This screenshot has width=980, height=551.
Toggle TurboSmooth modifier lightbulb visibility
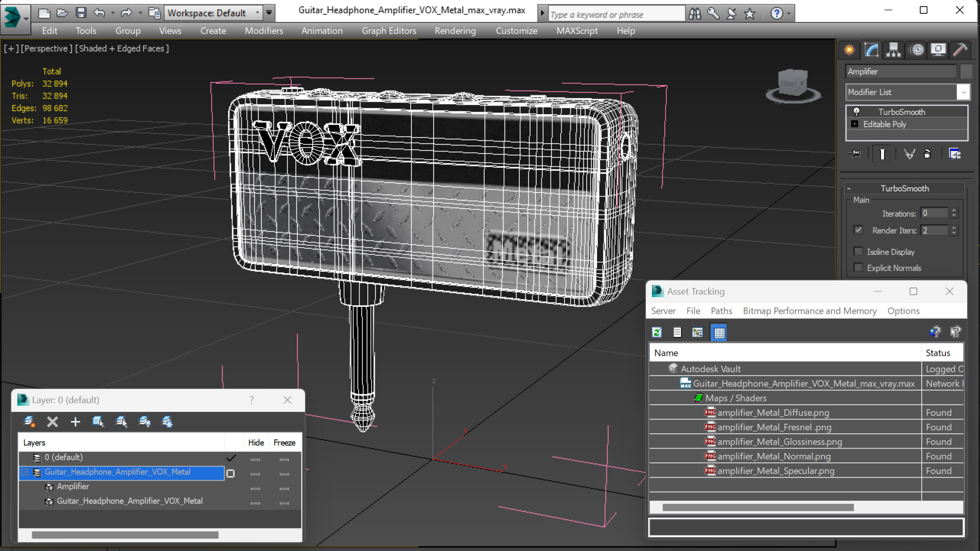pyautogui.click(x=856, y=112)
